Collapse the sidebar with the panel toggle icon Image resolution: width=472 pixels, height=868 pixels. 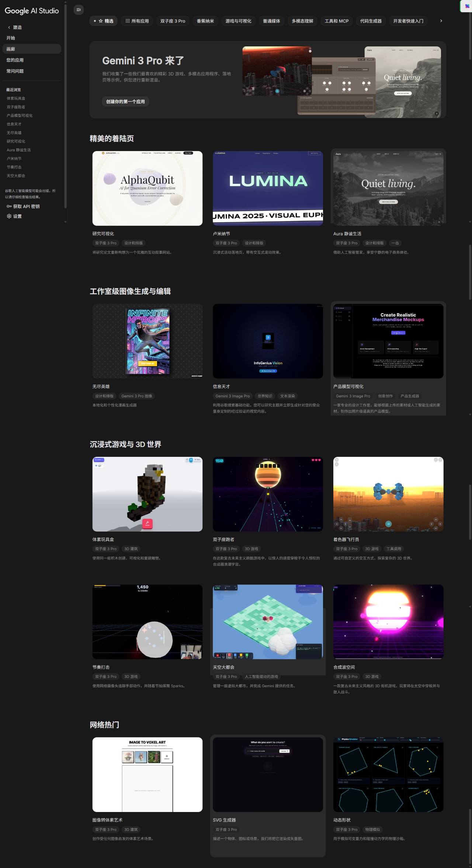pos(79,10)
